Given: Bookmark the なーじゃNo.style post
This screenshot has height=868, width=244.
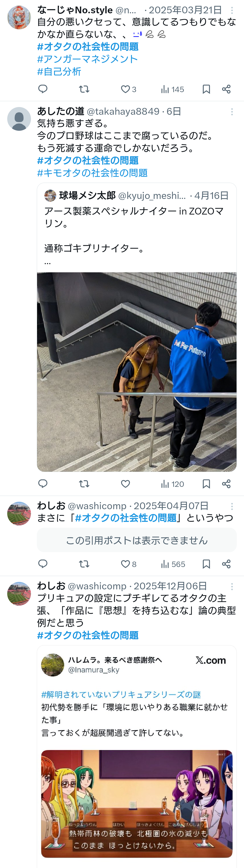Looking at the screenshot, I should pyautogui.click(x=206, y=89).
